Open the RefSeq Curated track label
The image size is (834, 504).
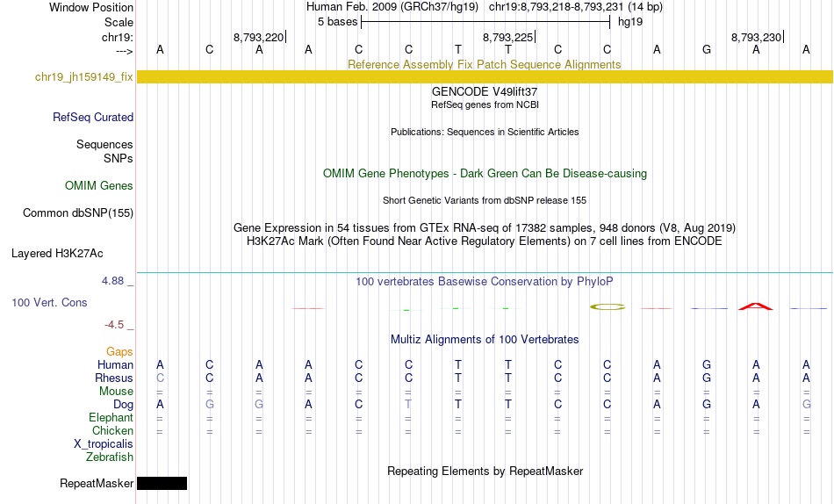tap(92, 117)
